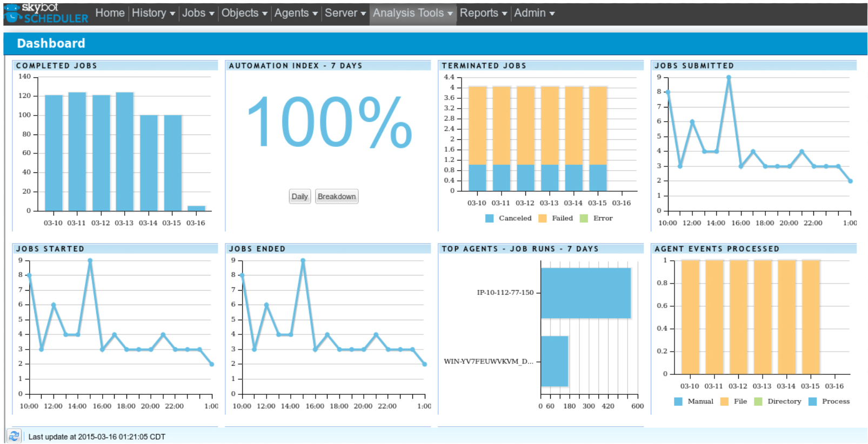Click the peak data point in Jobs Submitted
Viewport: 868px width, 444px height.
(729, 77)
